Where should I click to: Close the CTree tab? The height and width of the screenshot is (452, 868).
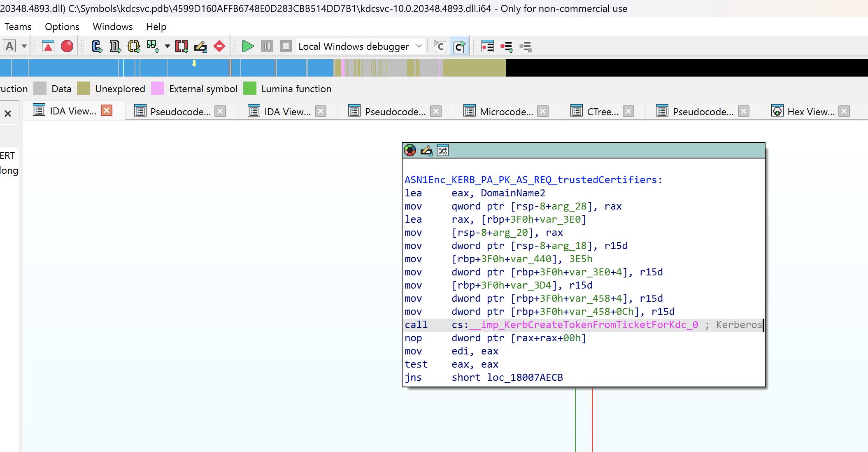[x=628, y=111]
